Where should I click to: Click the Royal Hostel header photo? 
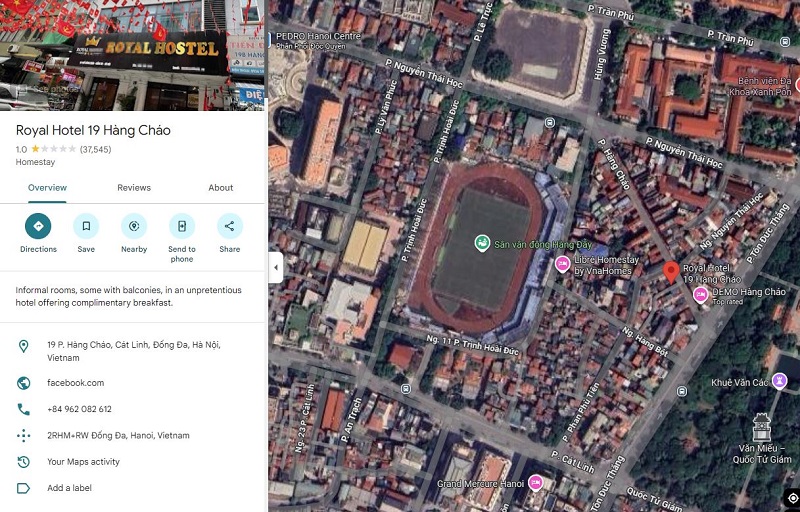[x=133, y=55]
